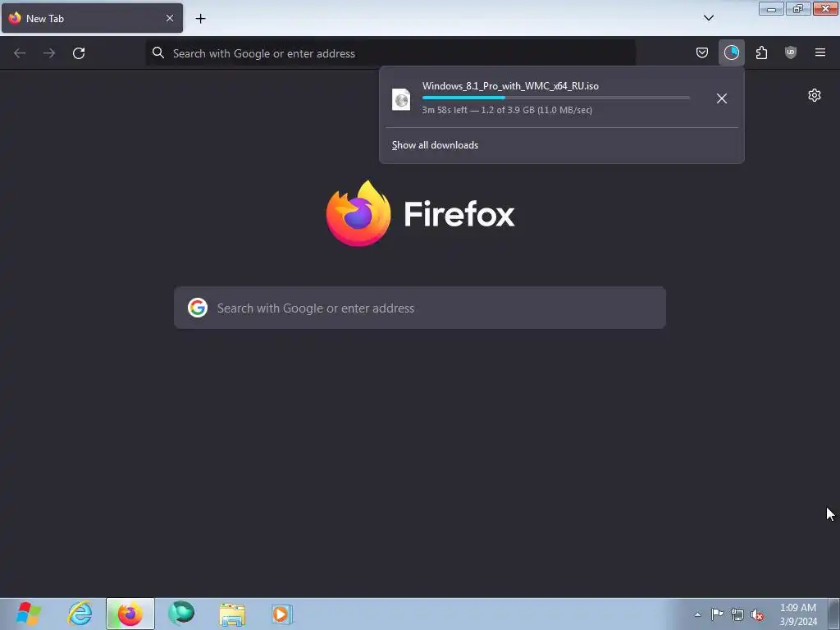Reload the current page

[79, 53]
